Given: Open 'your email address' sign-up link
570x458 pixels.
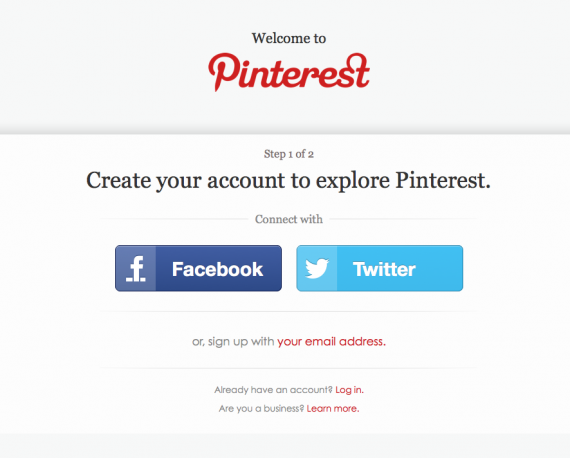Looking at the screenshot, I should pos(331,342).
